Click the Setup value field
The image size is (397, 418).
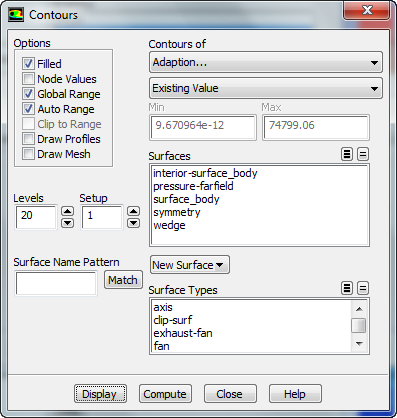pos(102,217)
